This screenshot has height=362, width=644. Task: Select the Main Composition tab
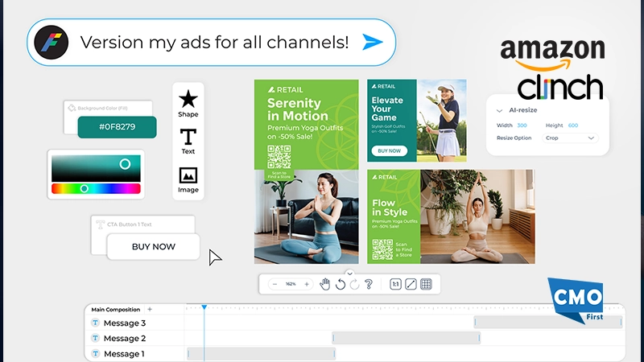pos(115,310)
